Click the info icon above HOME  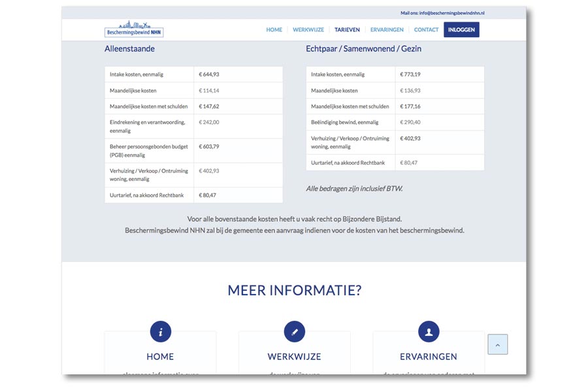tap(160, 332)
